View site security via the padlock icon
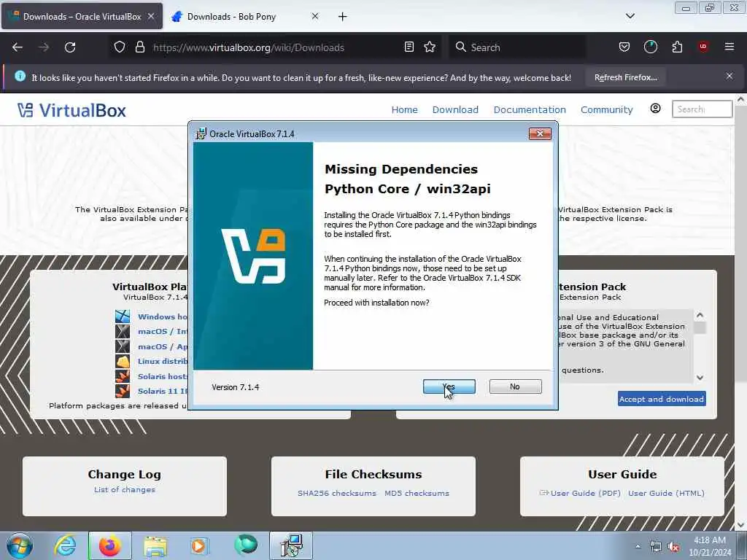This screenshot has width=747, height=560. point(139,47)
